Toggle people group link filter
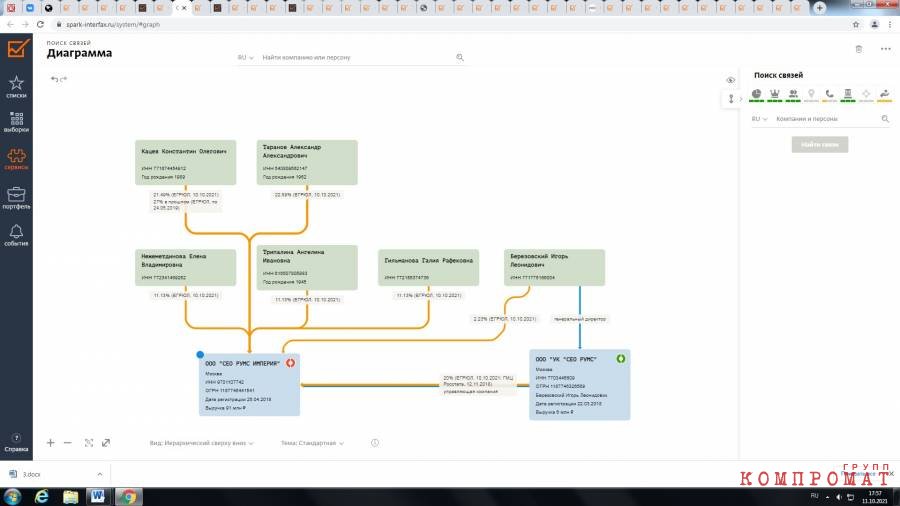The width and height of the screenshot is (900, 506). (793, 95)
